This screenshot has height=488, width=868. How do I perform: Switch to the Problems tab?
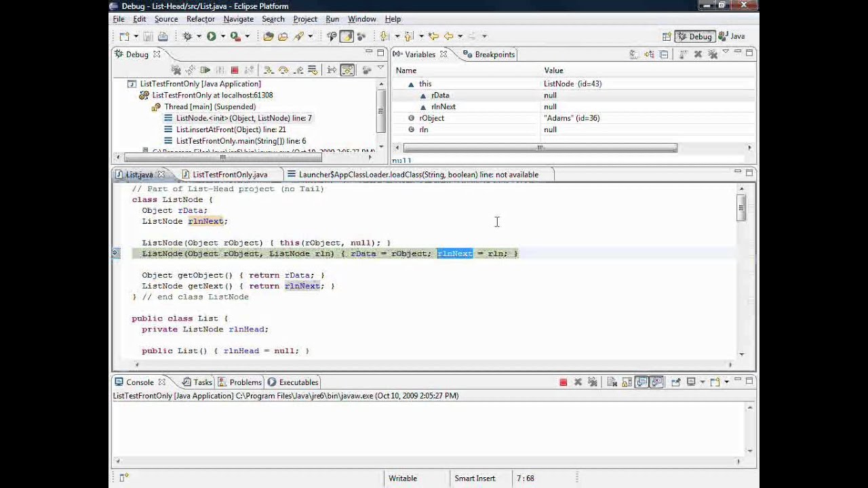point(239,382)
